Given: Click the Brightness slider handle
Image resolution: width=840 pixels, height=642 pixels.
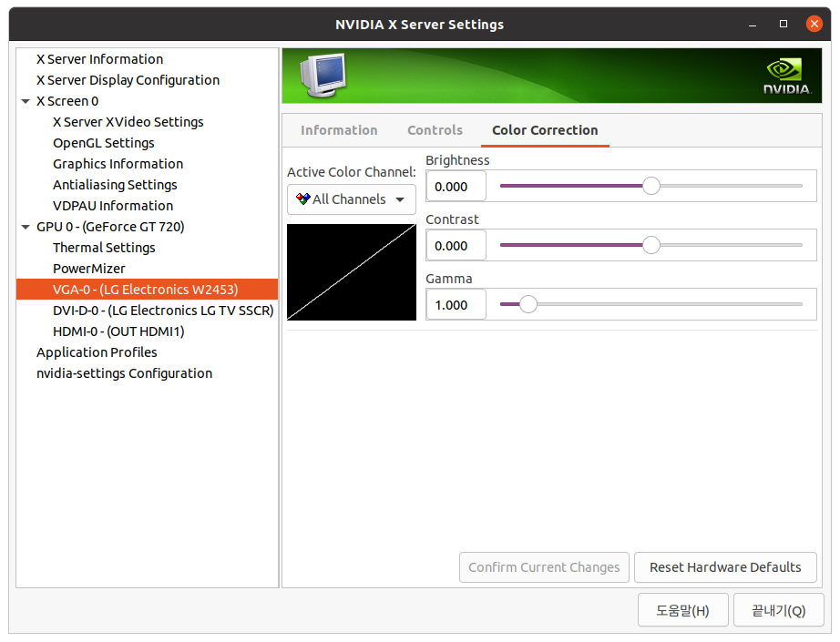Looking at the screenshot, I should pos(650,186).
